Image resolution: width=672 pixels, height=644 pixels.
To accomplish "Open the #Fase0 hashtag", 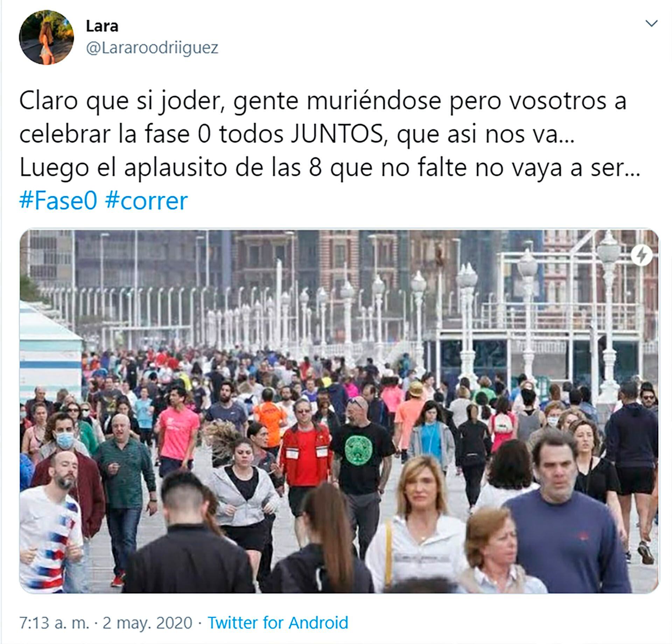I will [58, 201].
